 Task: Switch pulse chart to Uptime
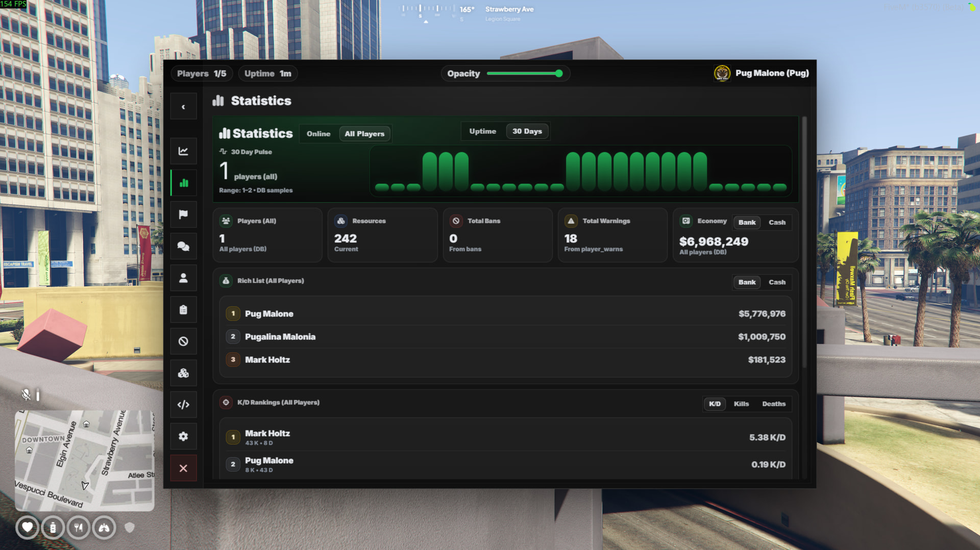(x=482, y=131)
